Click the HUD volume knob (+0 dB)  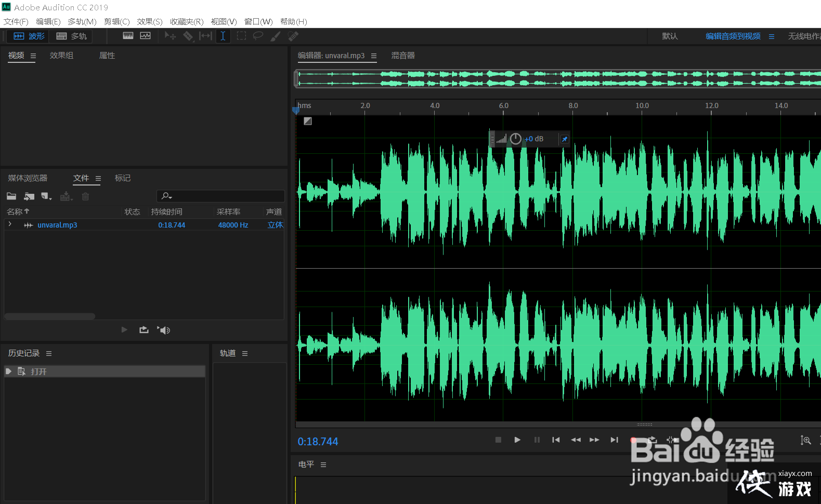click(515, 139)
